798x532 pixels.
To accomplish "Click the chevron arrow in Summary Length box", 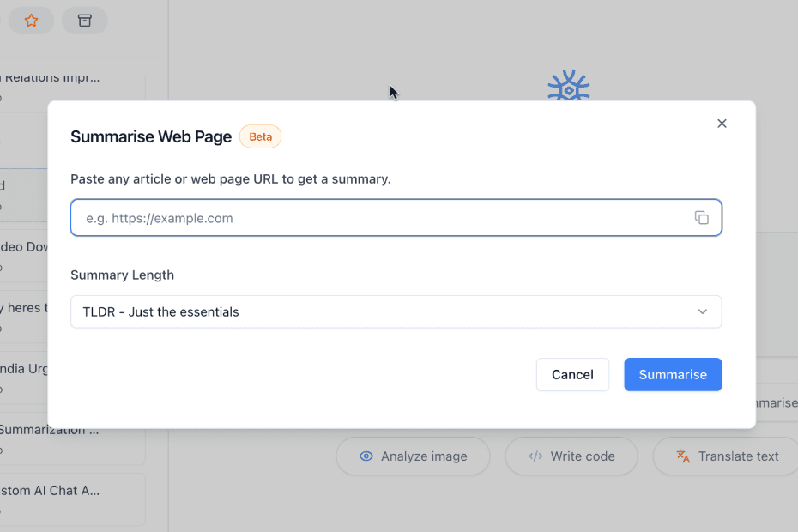I will 703,311.
